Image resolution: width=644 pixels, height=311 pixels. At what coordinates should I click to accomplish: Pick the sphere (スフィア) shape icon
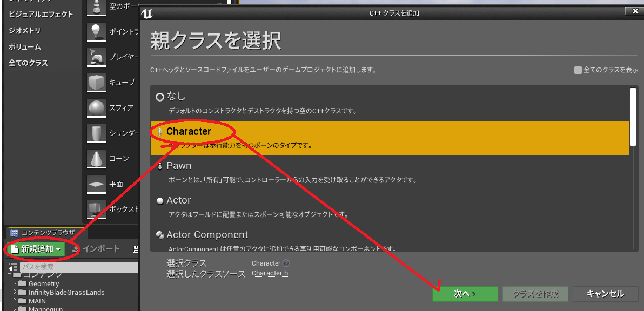point(97,108)
